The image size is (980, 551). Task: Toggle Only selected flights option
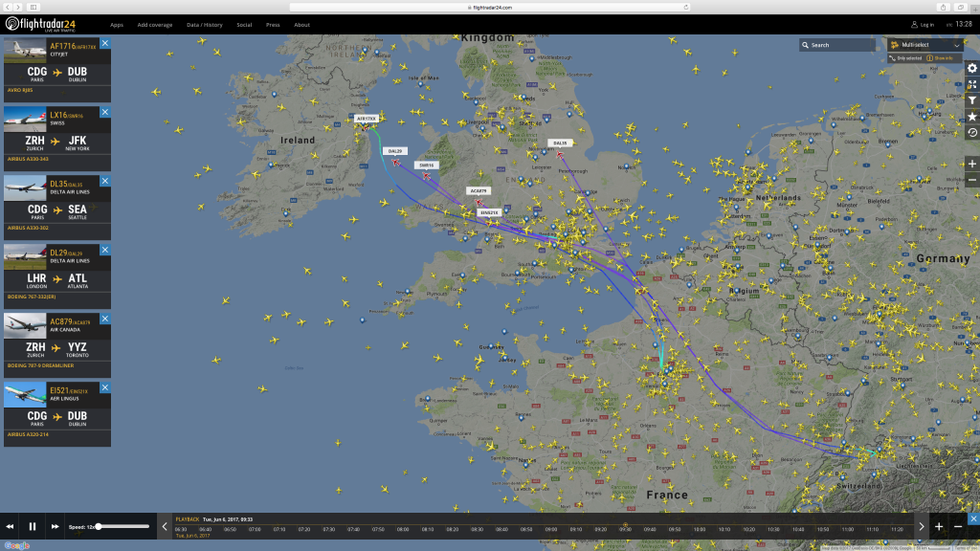(905, 58)
